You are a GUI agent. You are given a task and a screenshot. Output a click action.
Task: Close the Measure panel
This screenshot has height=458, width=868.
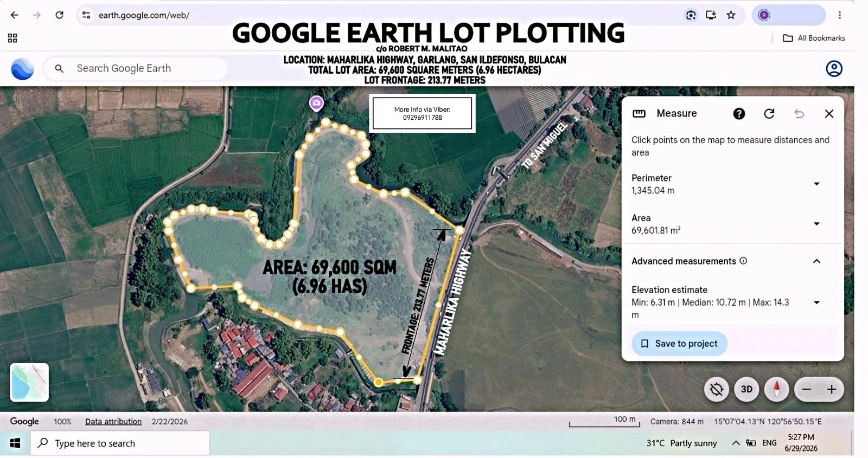point(829,114)
